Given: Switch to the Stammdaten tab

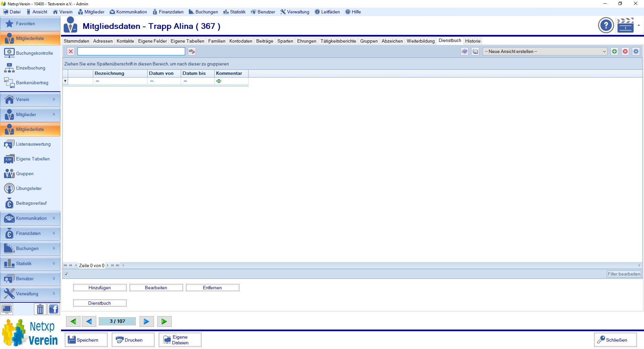Looking at the screenshot, I should [x=76, y=41].
